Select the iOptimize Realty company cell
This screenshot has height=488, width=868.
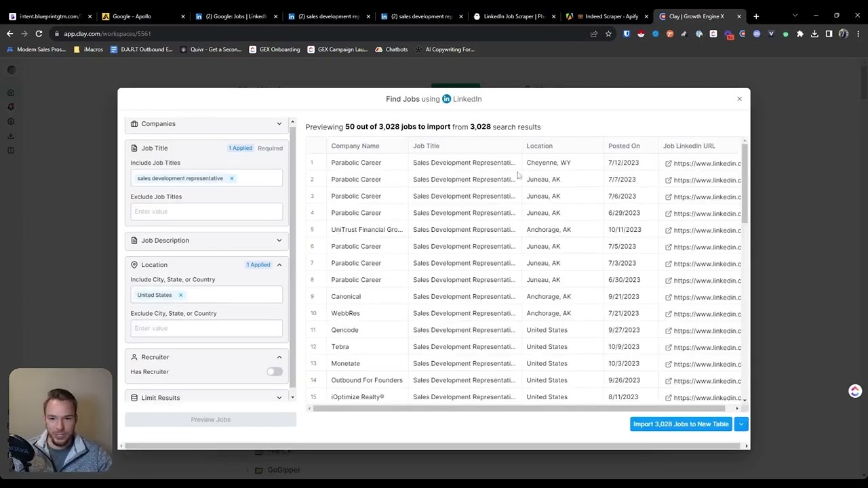pyautogui.click(x=367, y=397)
